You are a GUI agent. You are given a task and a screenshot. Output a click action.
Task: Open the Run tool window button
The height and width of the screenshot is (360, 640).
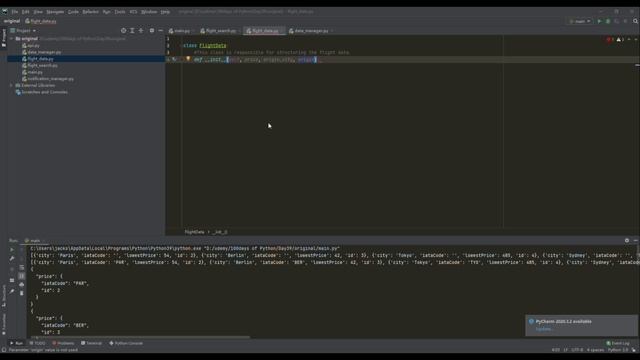coord(16,343)
